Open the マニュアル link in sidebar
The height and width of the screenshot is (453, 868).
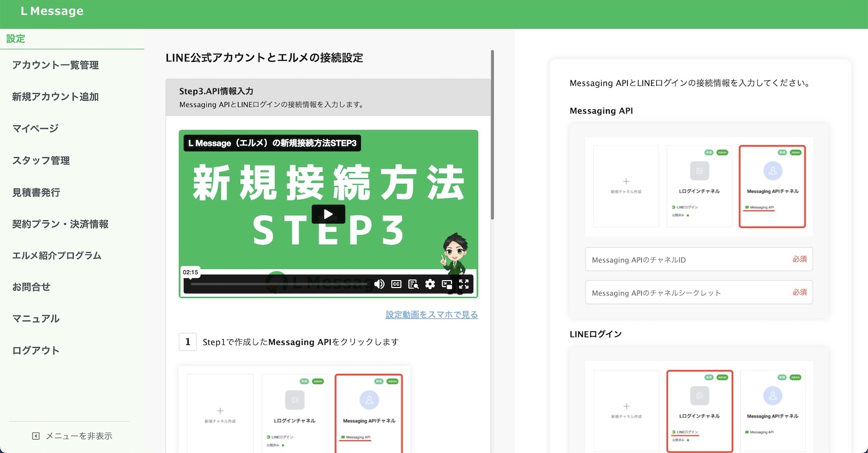pyautogui.click(x=36, y=319)
